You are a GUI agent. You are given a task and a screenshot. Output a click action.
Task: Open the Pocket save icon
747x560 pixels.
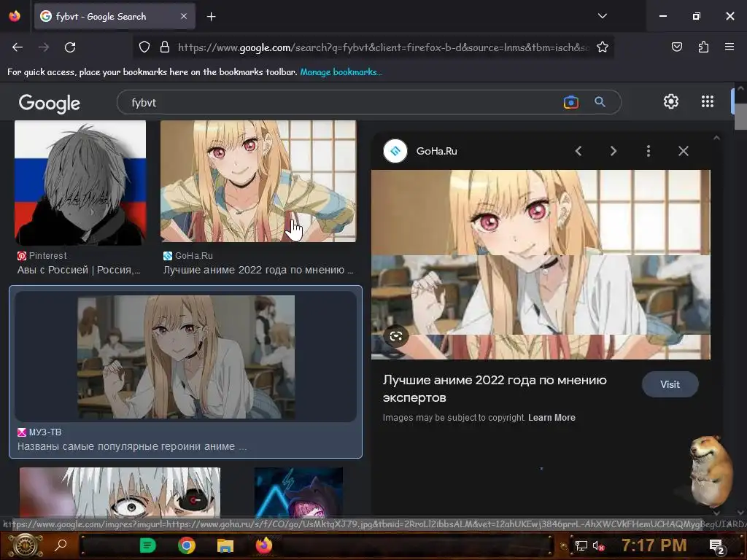676,47
